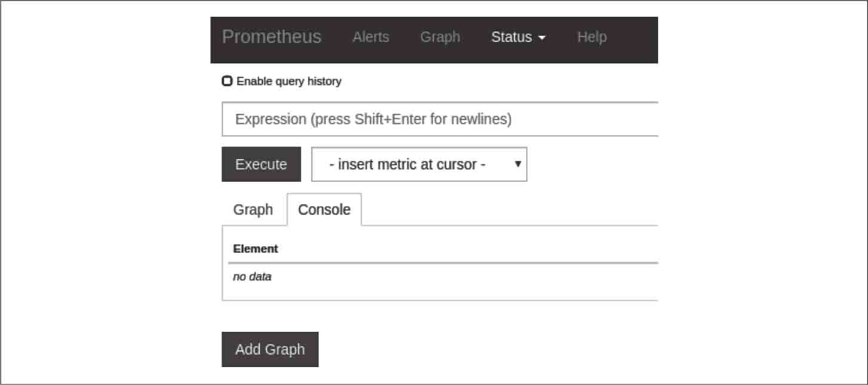Enable the query history checkbox
This screenshot has width=868, height=385.
(x=227, y=81)
